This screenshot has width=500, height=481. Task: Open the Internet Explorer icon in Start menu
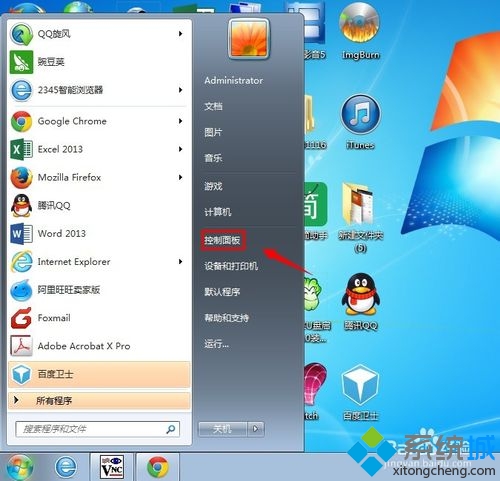pos(21,262)
